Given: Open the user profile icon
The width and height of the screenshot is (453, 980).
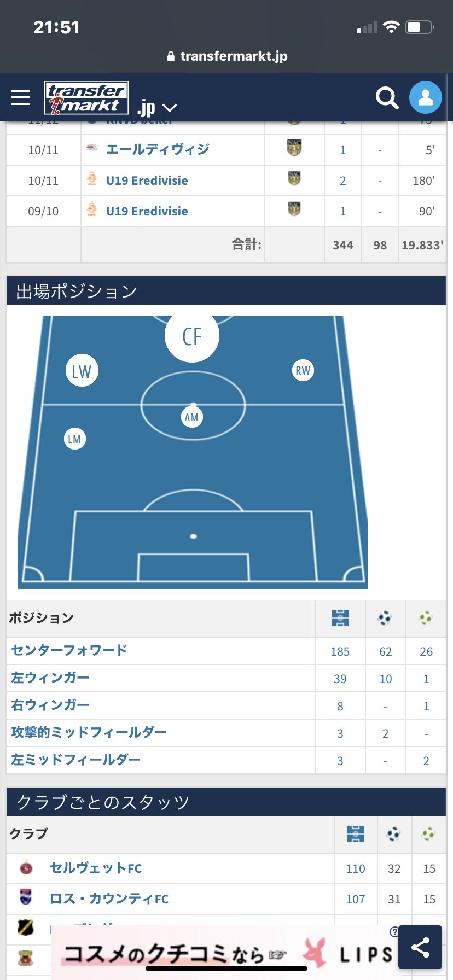Looking at the screenshot, I should pyautogui.click(x=425, y=97).
